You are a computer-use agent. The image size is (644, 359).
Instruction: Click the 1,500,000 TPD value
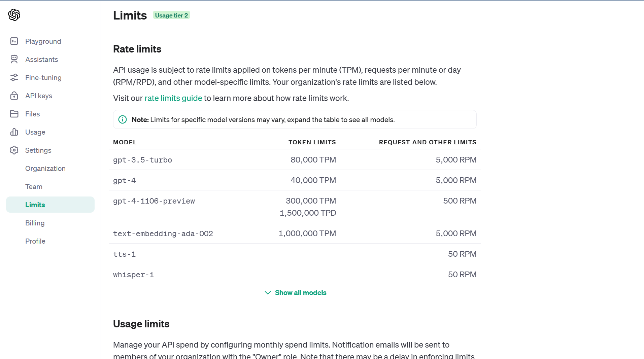(308, 213)
